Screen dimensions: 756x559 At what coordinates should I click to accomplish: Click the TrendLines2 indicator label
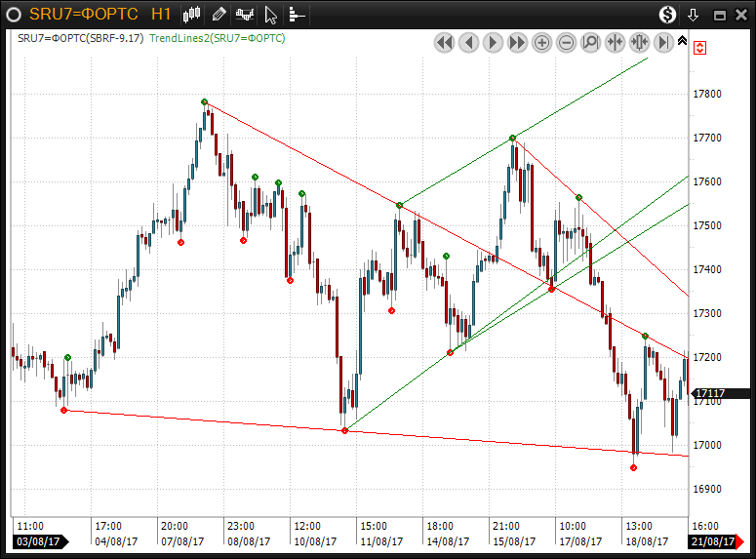[217, 38]
